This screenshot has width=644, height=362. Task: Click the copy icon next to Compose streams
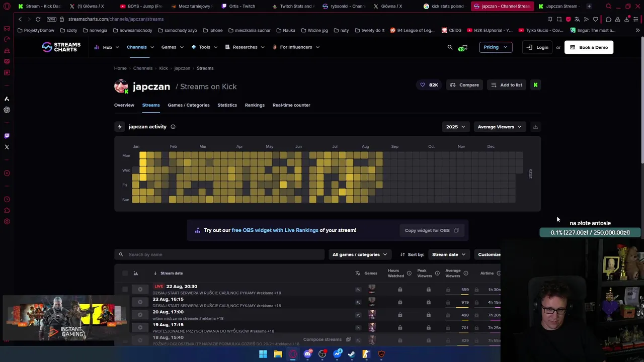(x=348, y=339)
